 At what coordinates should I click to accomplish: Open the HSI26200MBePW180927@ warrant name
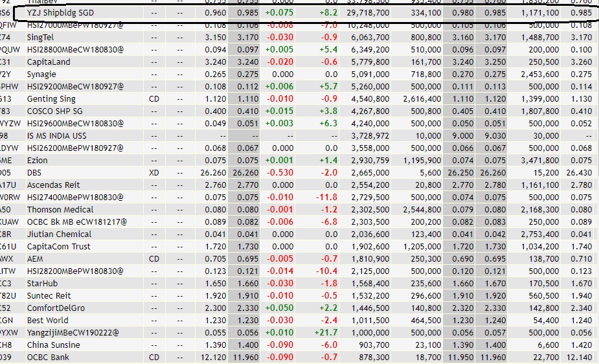click(75, 148)
